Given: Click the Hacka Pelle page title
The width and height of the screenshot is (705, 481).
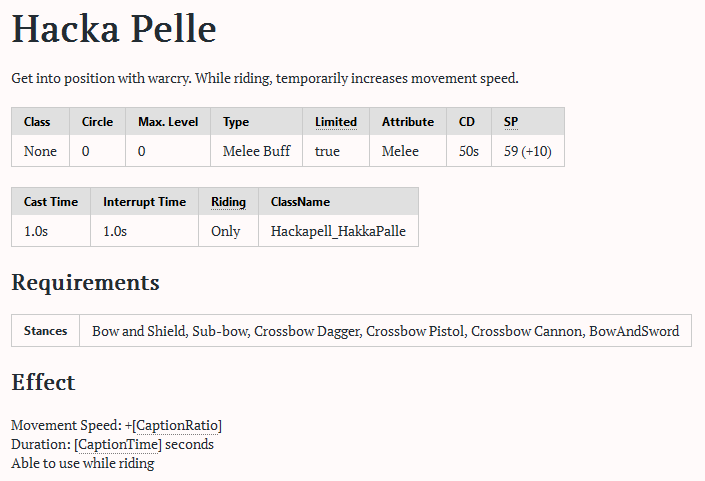Looking at the screenshot, I should click(114, 30).
